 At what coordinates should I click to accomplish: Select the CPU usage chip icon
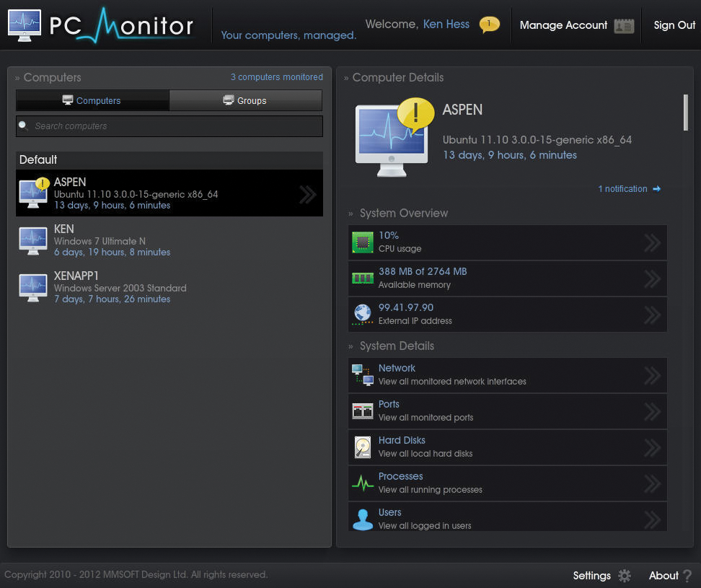click(362, 242)
